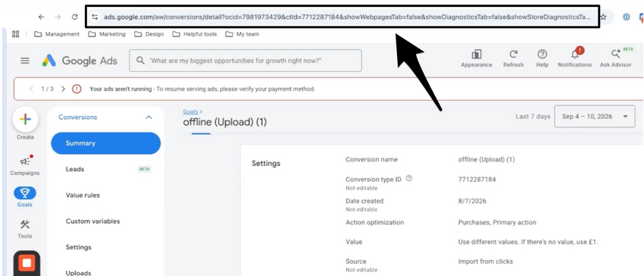Click the Create plus button

click(26, 120)
